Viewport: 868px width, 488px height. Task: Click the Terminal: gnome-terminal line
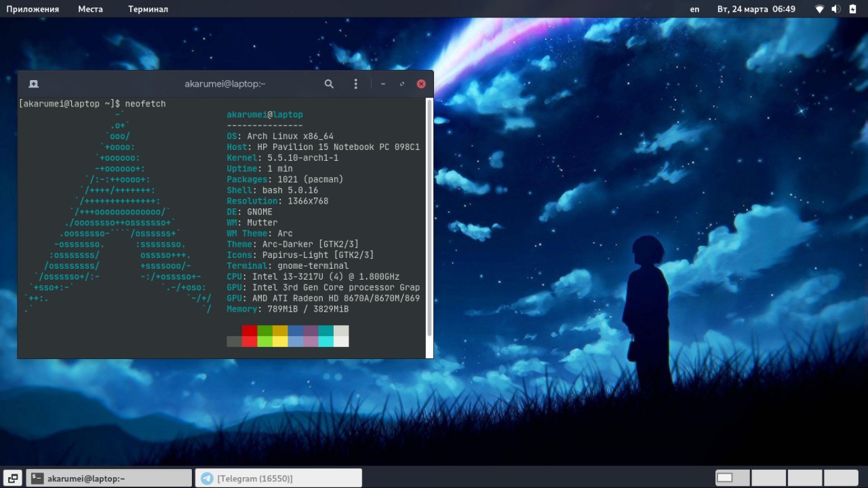[x=288, y=267]
